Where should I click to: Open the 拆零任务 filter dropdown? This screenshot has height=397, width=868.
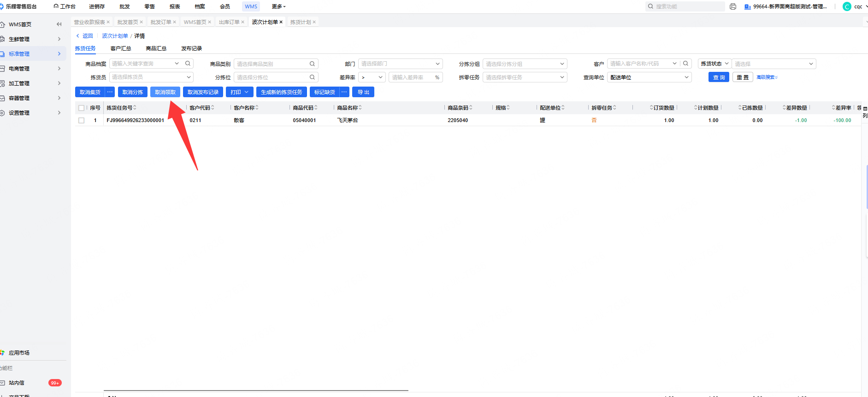coord(525,77)
